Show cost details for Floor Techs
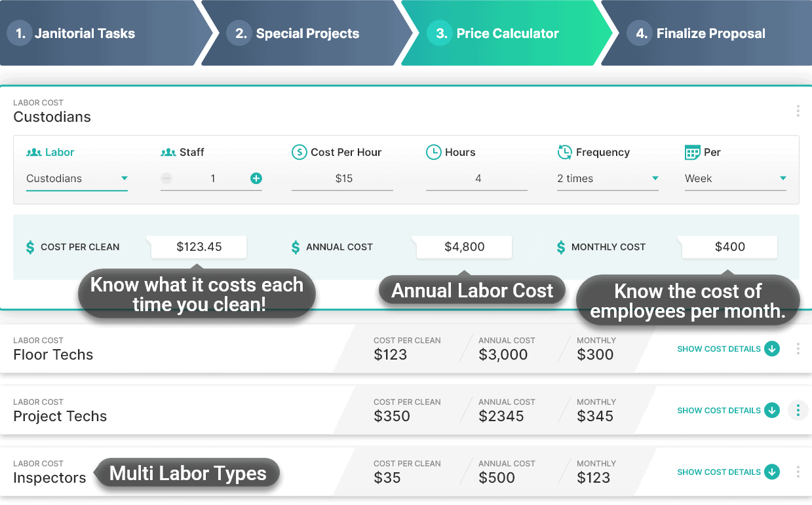The height and width of the screenshot is (505, 812). click(x=718, y=348)
